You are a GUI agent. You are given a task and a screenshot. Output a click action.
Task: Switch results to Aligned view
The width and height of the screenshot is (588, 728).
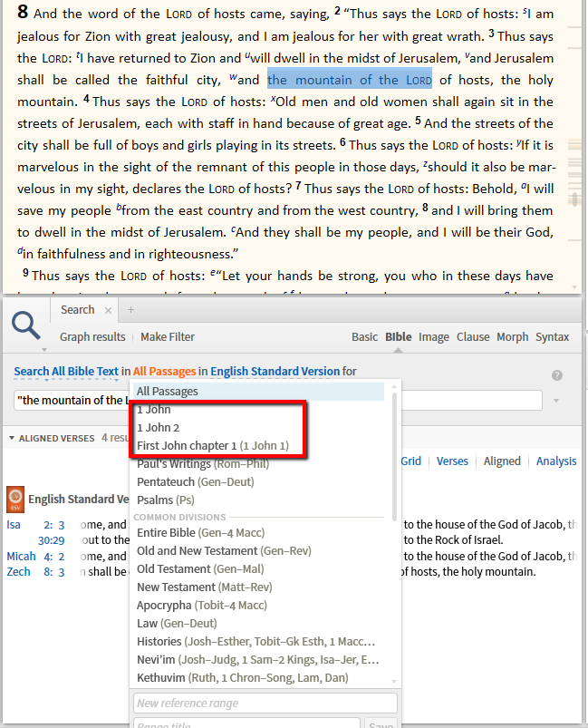[x=502, y=461]
